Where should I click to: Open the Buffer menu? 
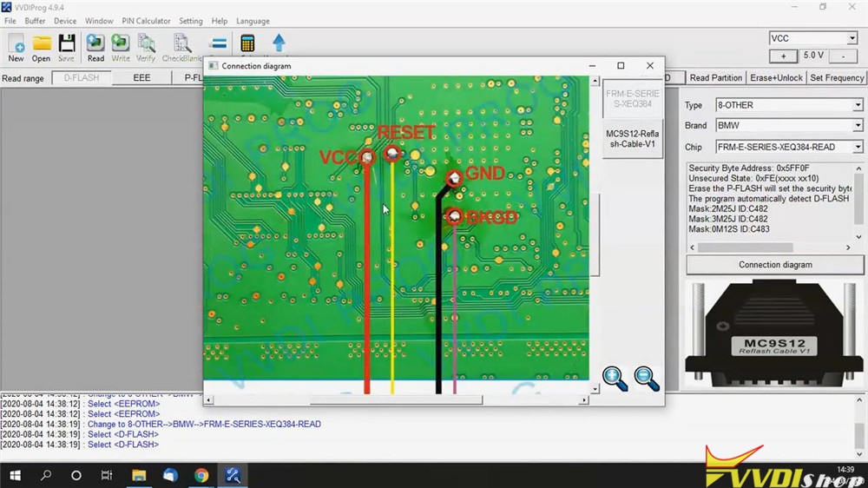[x=35, y=21]
